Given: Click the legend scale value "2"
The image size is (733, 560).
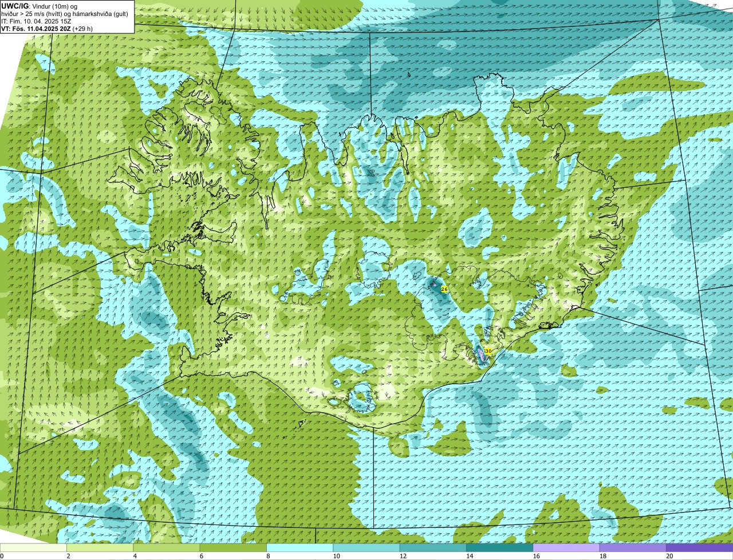Looking at the screenshot, I should pyautogui.click(x=68, y=556).
